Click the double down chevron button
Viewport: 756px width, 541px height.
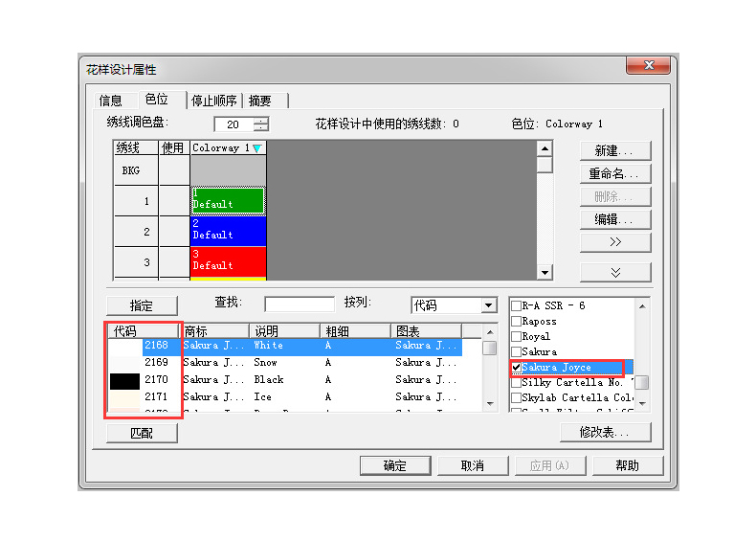615,273
